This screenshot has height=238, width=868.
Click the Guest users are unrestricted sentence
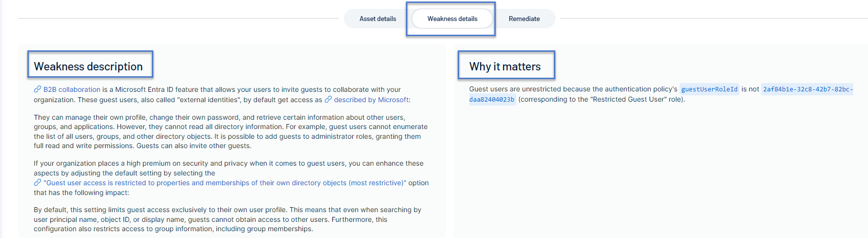click(x=573, y=89)
